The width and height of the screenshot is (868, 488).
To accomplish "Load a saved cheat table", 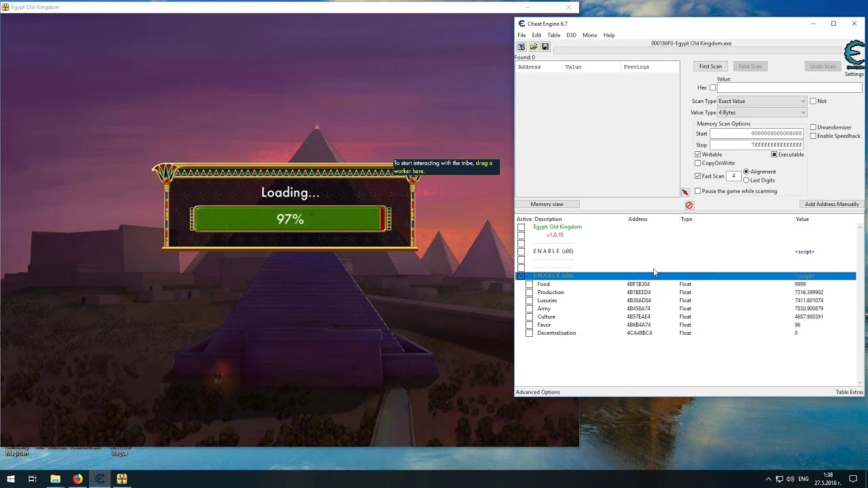I will 534,46.
